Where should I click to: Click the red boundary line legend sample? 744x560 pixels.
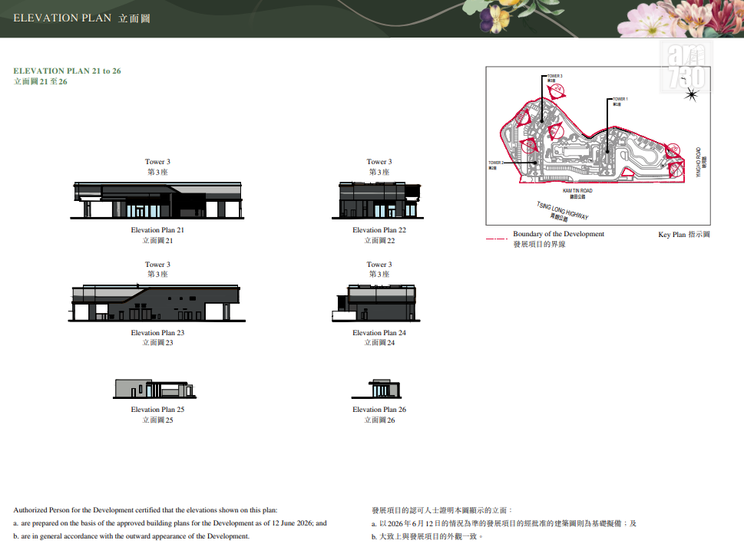click(x=496, y=239)
